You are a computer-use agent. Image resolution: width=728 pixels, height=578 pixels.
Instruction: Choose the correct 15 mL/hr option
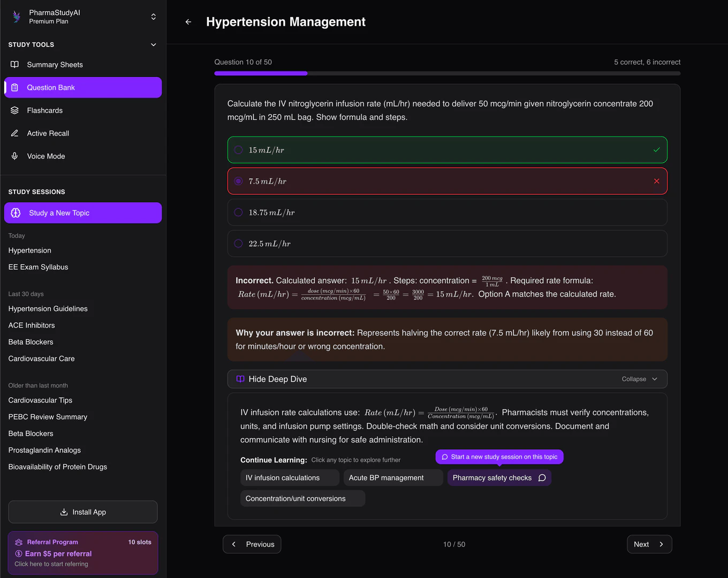(447, 150)
